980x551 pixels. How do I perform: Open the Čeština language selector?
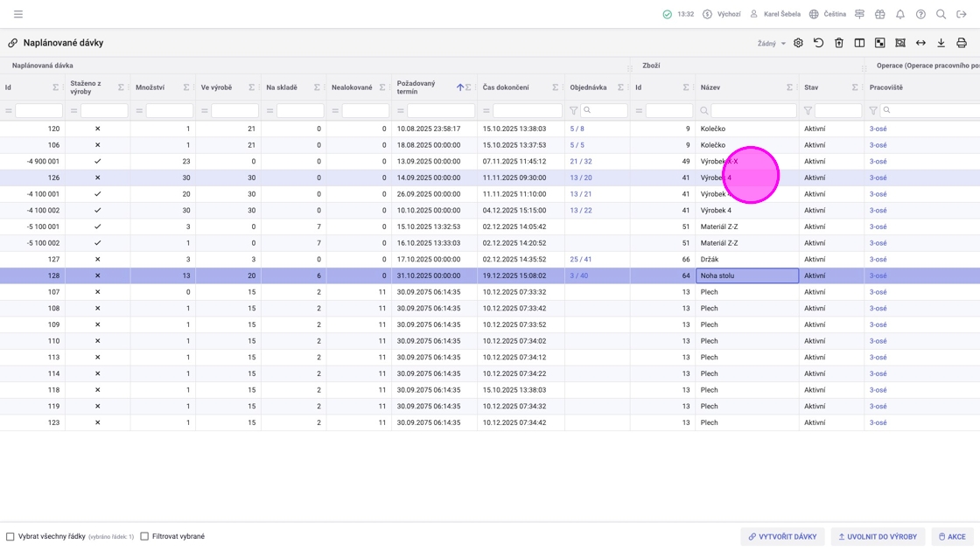coord(827,14)
